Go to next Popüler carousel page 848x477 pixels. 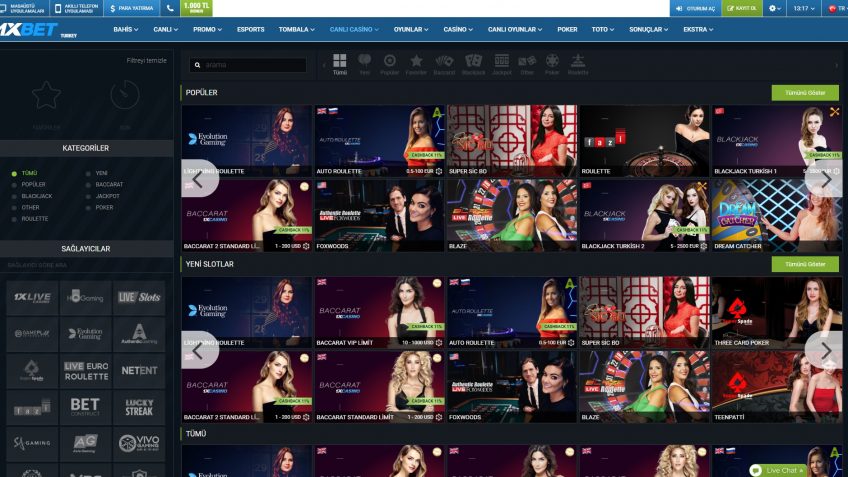(826, 179)
